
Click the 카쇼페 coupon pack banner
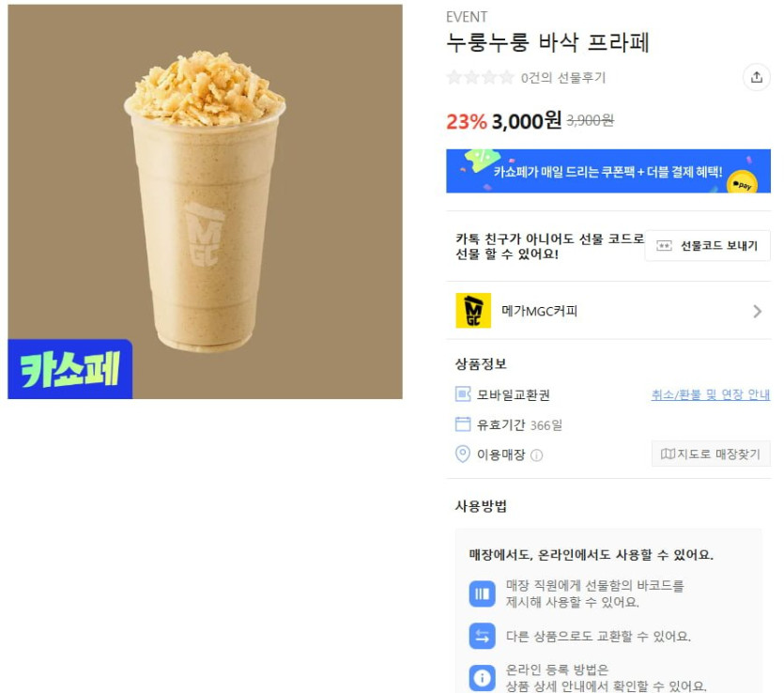608,171
